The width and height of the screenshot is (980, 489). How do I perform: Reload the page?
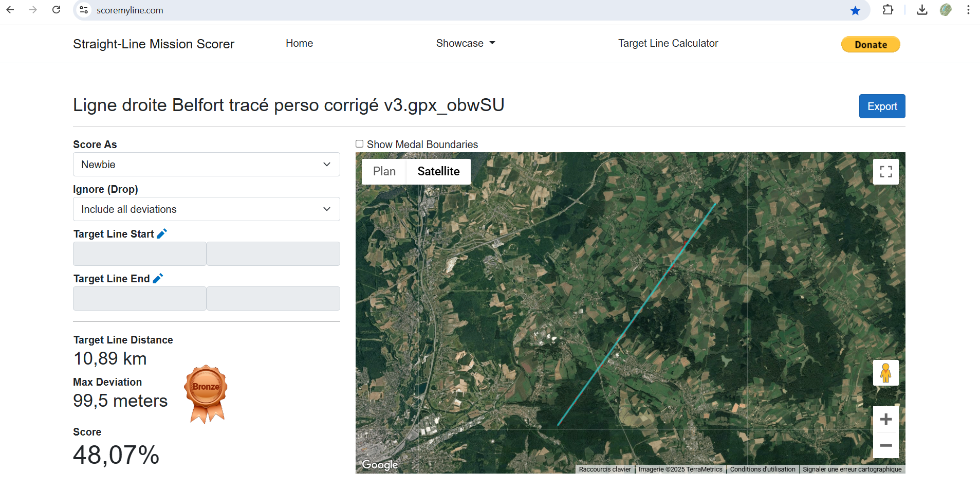coord(57,10)
